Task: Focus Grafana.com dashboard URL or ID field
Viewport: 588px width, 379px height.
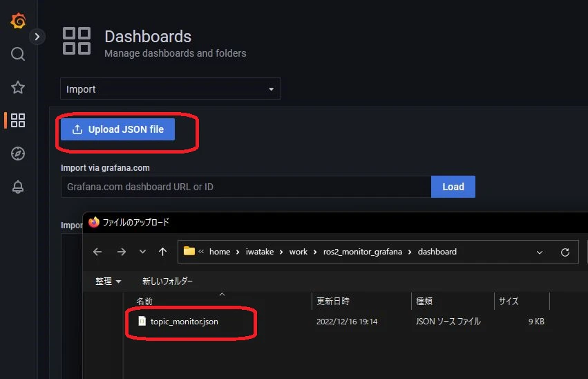Action: pos(246,187)
